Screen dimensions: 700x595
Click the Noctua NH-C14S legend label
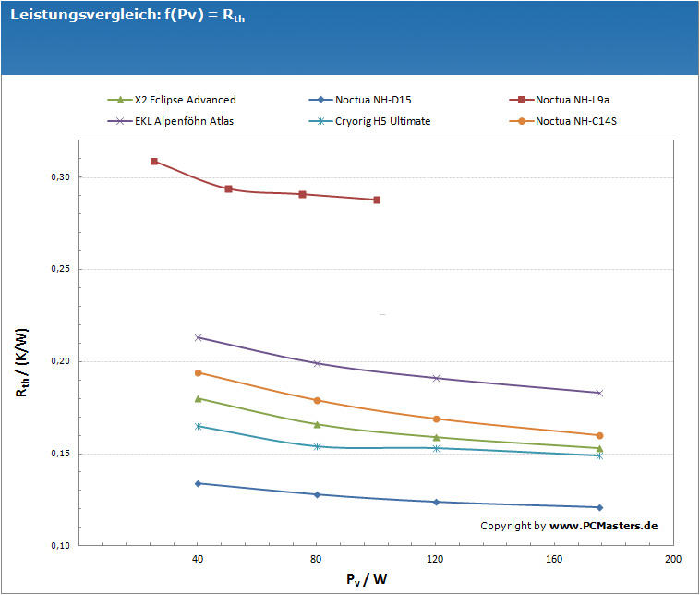coord(576,121)
